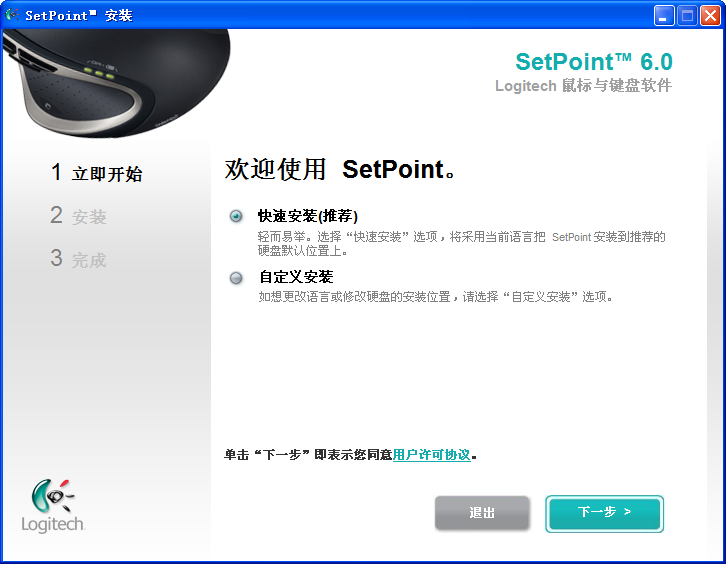Click the maximize button in the title bar
The width and height of the screenshot is (726, 564).
tap(687, 15)
